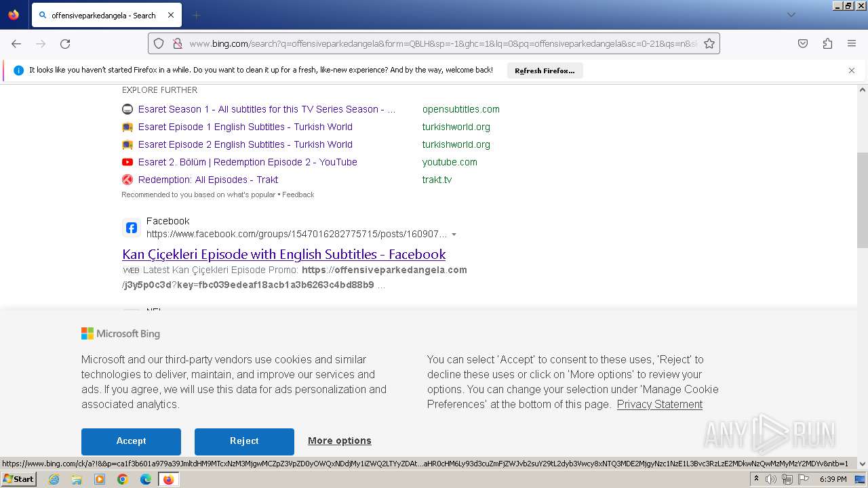Open Esaret Episode 1 English Subtitles link

point(245,127)
